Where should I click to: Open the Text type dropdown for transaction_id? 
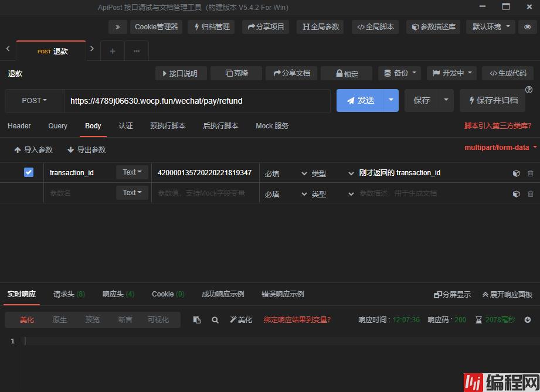tap(133, 172)
